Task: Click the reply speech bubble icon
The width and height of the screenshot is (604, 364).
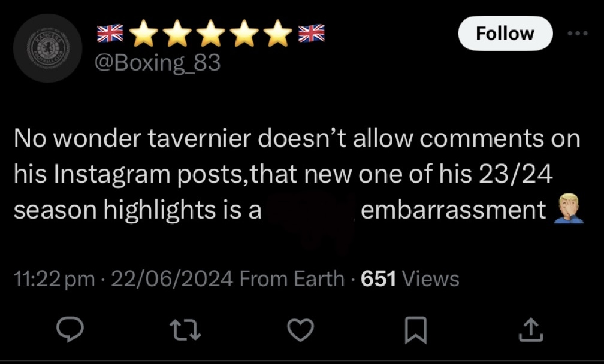Action: (70, 329)
